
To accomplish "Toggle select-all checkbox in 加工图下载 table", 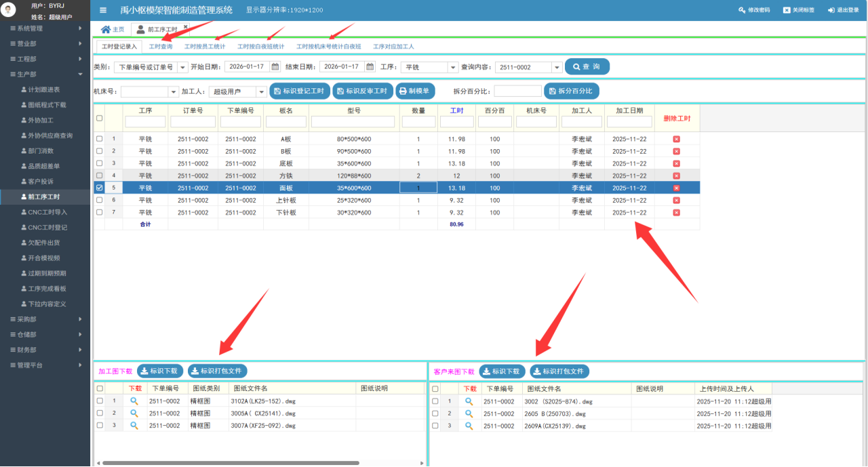I will (x=100, y=389).
